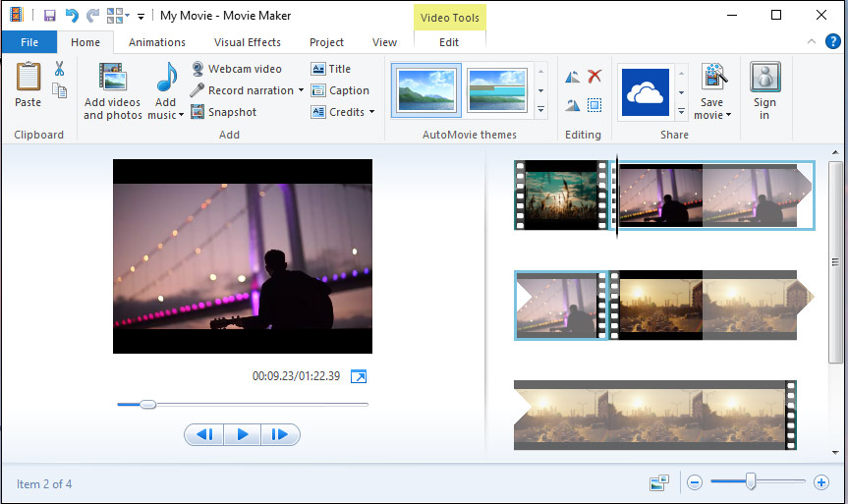
Task: Click the Select all icon in Editing
Action: [594, 105]
